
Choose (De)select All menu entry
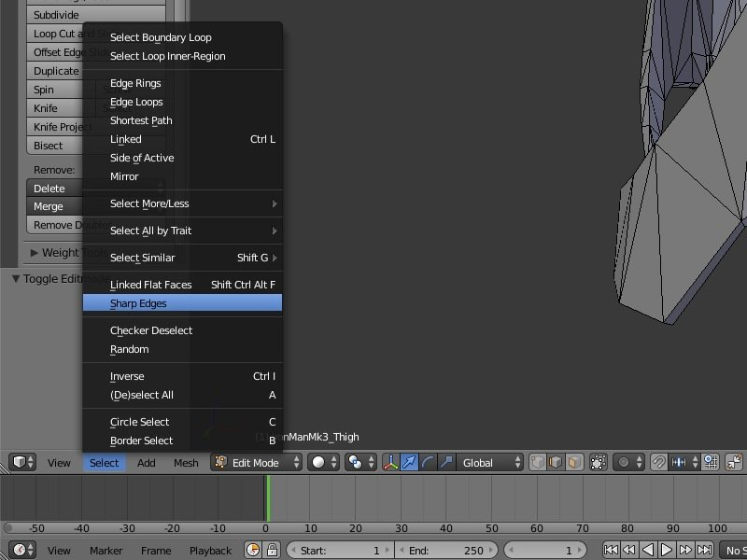(x=182, y=395)
